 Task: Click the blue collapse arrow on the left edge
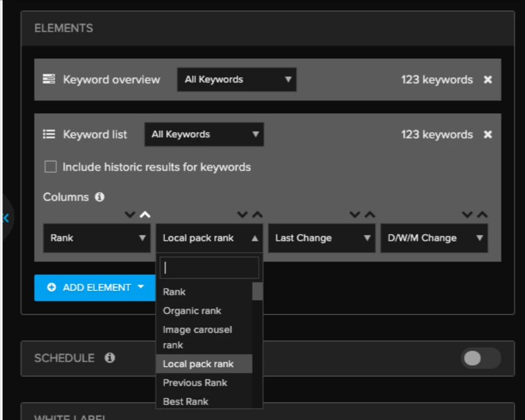click(x=6, y=218)
